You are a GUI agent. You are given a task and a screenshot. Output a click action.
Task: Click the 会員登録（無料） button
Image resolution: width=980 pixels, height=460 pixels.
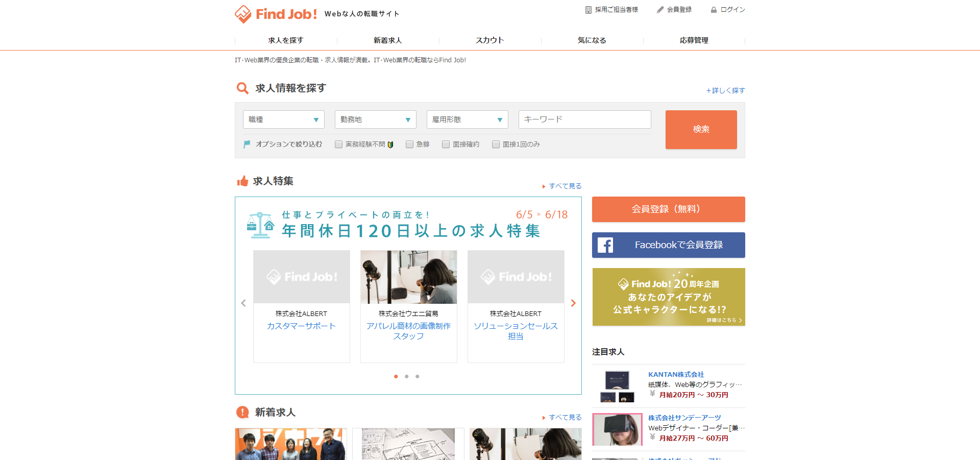(x=668, y=209)
